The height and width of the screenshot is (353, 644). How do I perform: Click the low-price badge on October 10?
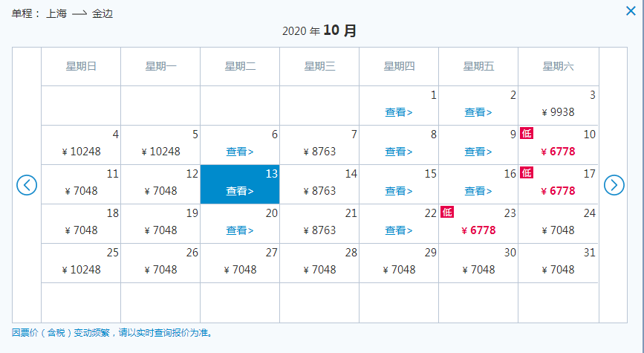point(527,134)
